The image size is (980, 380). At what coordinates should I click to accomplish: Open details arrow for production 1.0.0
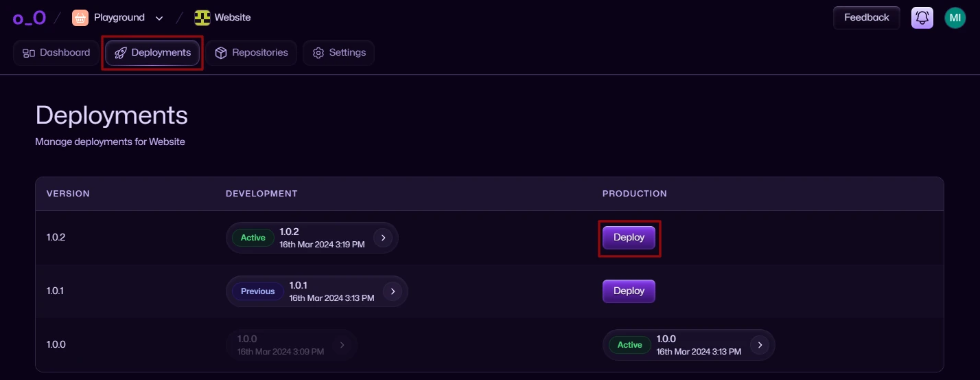[x=760, y=345]
